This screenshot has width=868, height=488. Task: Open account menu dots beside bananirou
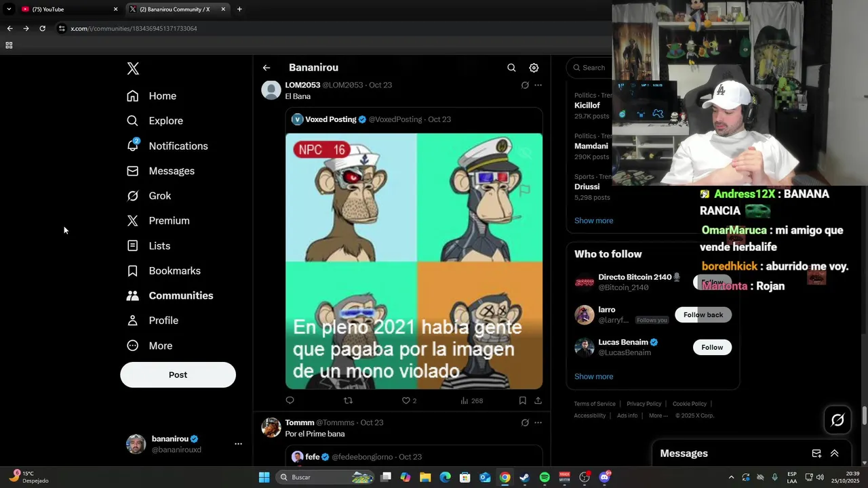[238, 444]
